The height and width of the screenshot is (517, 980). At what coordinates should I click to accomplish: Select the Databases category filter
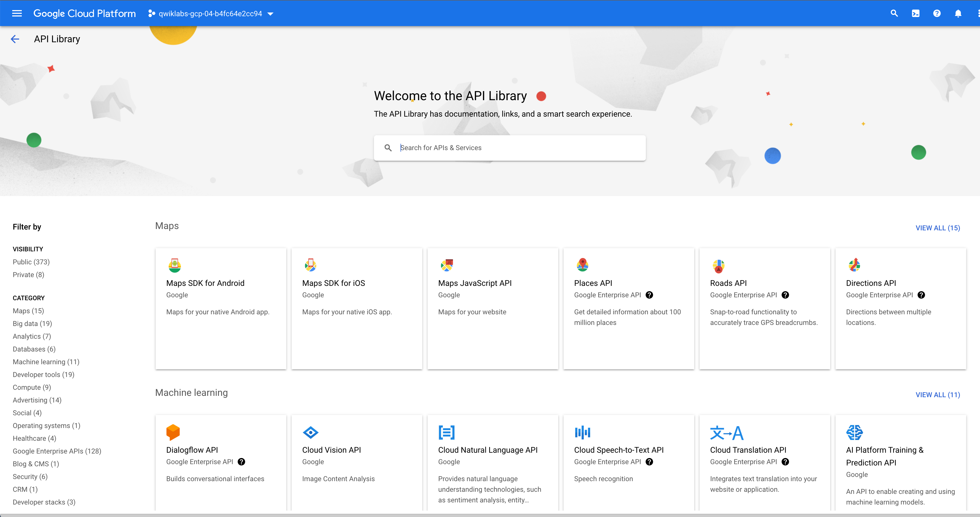34,349
